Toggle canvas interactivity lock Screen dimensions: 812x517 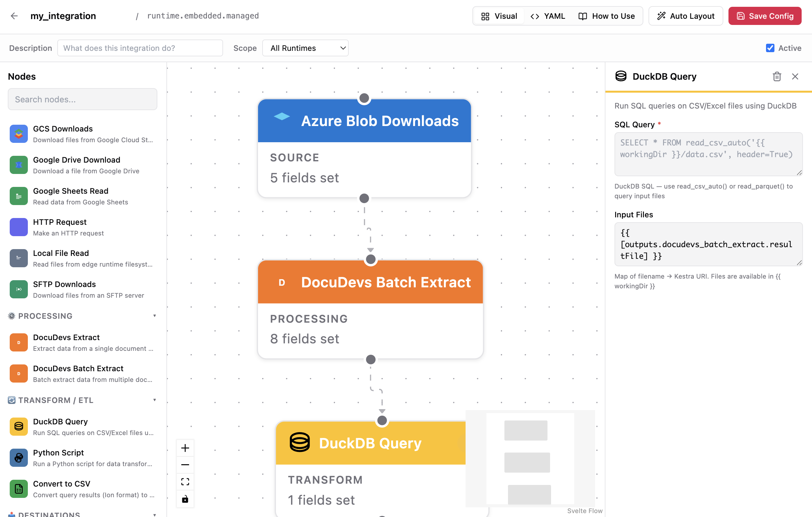pos(185,499)
